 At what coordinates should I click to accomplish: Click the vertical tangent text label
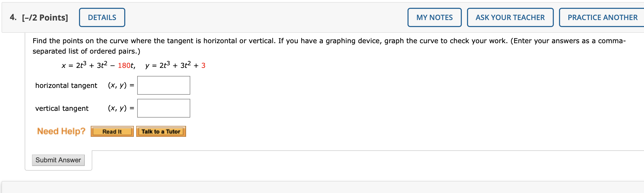pyautogui.click(x=62, y=108)
